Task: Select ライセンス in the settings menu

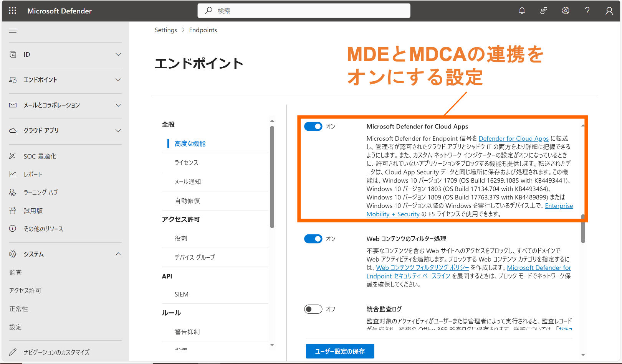Action: click(187, 163)
